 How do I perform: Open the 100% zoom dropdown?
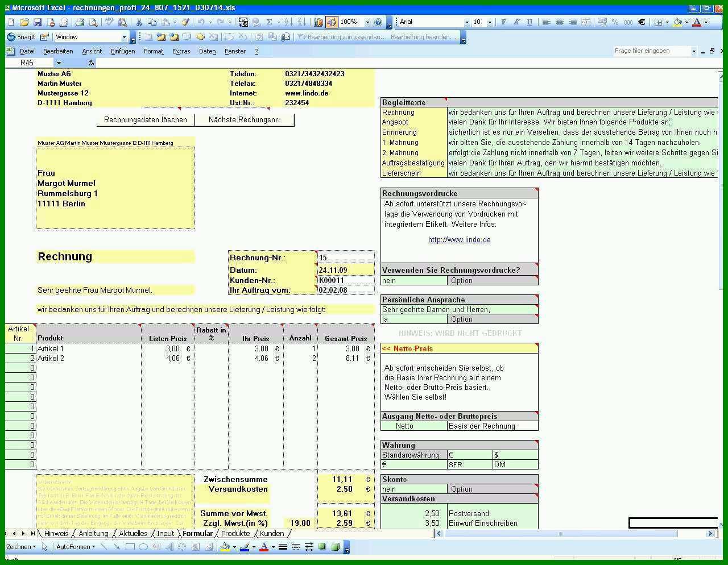tap(367, 22)
